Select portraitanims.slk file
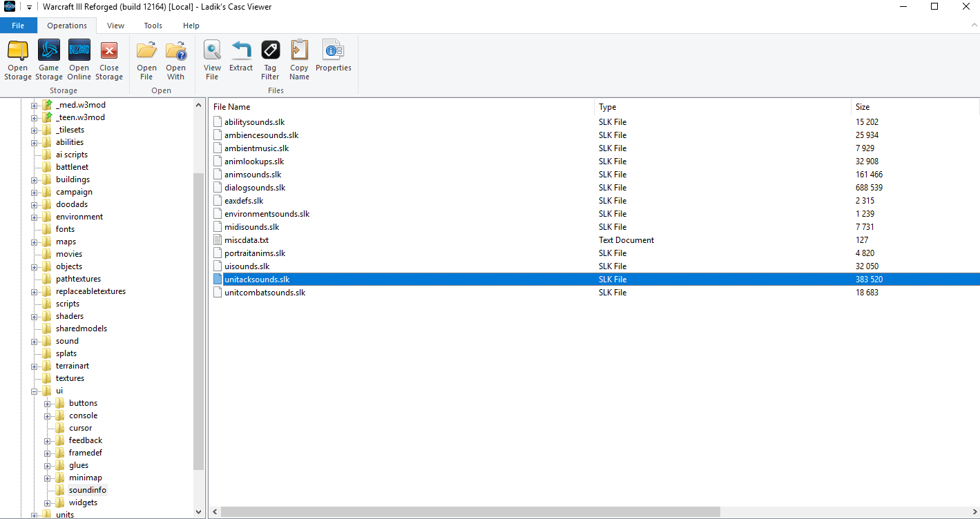The image size is (980, 519). pos(255,253)
